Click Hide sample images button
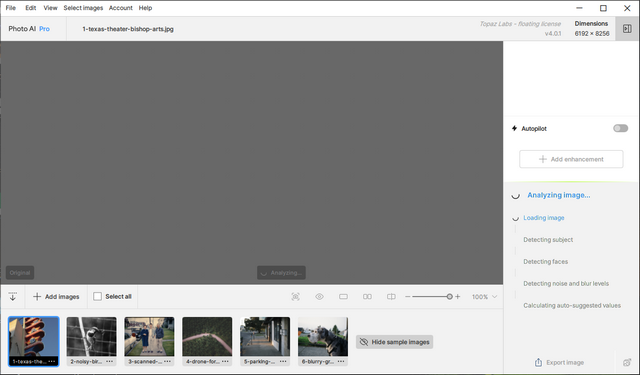Screen dimensions: 640x375 pos(394,342)
